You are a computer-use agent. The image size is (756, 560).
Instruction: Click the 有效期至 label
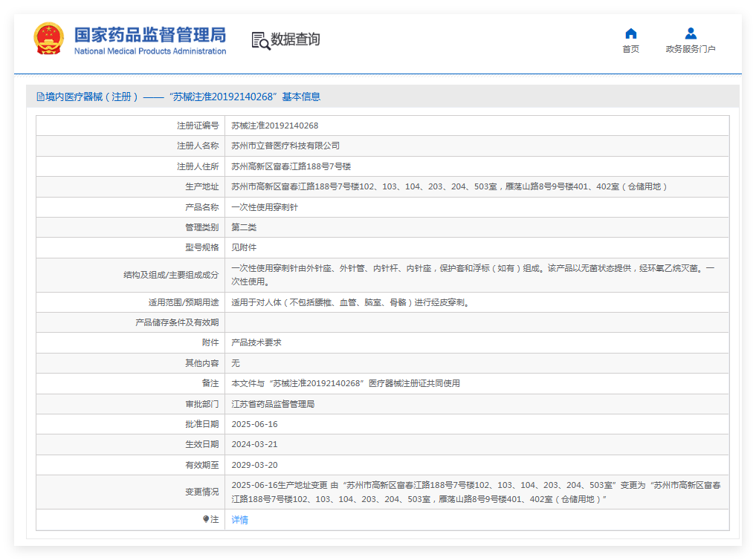click(202, 465)
